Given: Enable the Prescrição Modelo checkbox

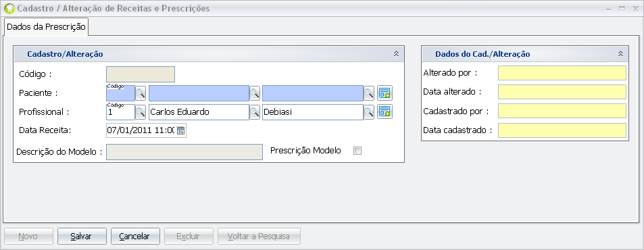Looking at the screenshot, I should [x=357, y=151].
